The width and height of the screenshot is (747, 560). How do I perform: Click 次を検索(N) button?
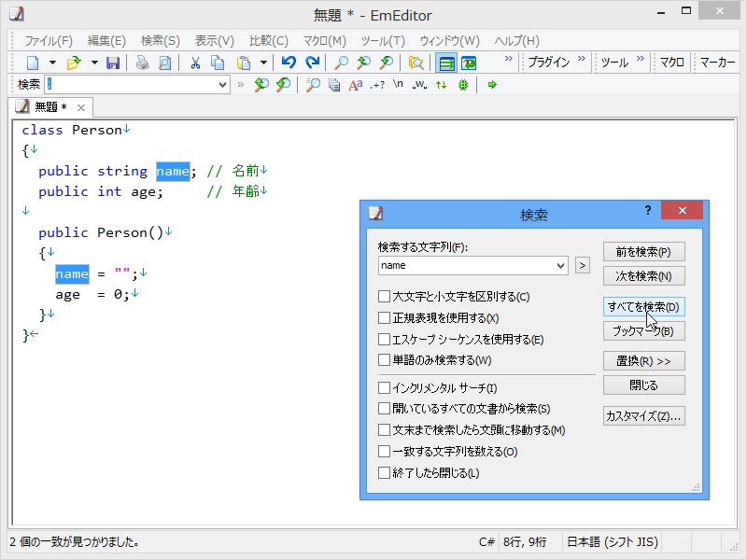643,275
